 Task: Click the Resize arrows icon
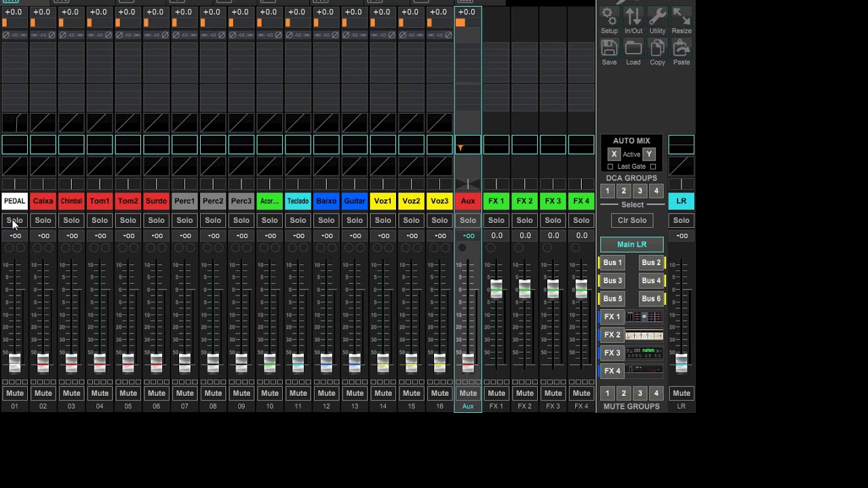click(x=682, y=17)
